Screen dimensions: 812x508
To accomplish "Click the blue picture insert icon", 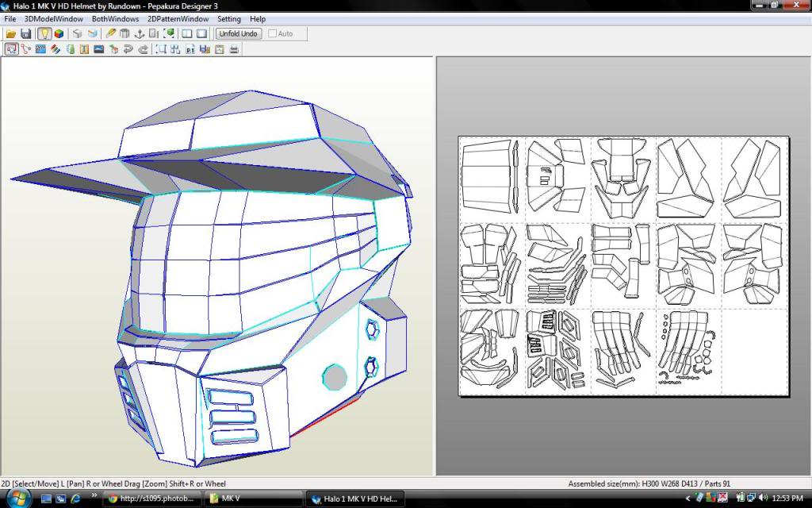I will [x=99, y=49].
